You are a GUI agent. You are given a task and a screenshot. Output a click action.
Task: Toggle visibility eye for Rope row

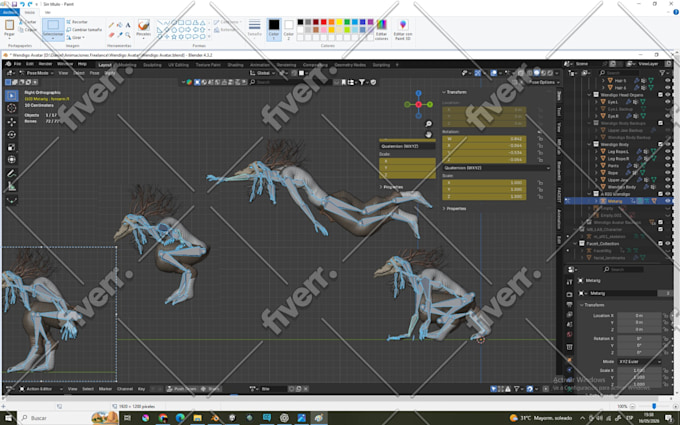coord(668,173)
